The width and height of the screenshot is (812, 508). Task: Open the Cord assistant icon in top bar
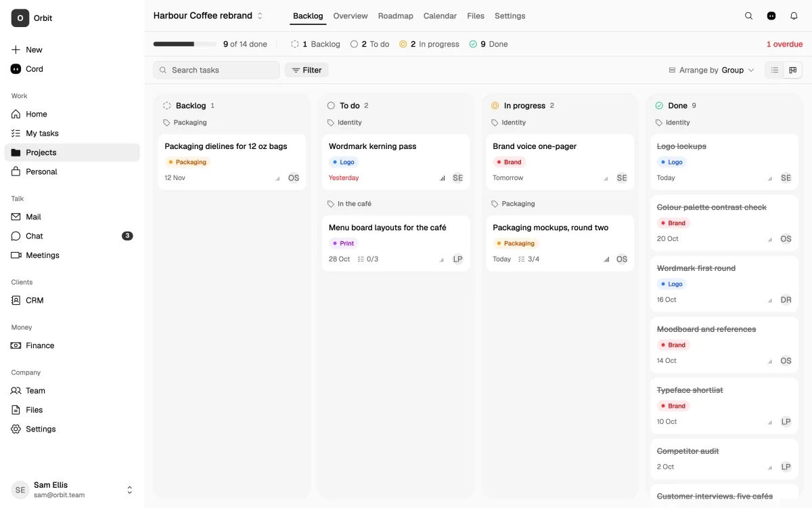pos(771,16)
